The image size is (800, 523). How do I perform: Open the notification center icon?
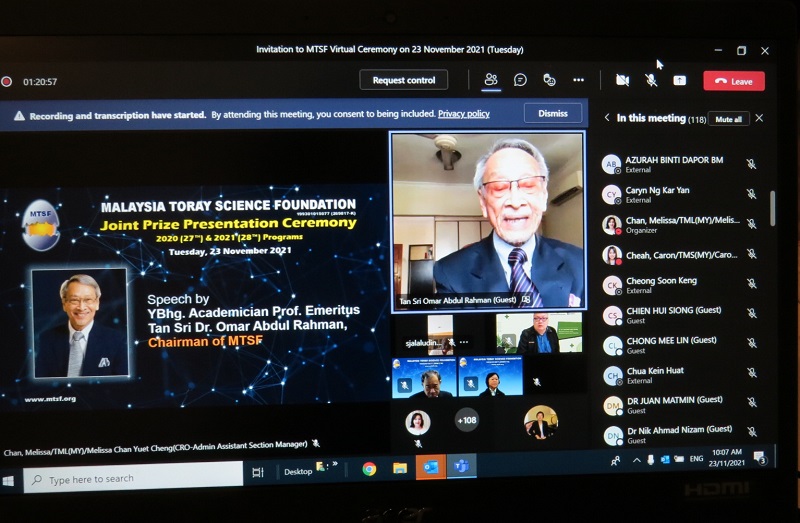tap(760, 457)
